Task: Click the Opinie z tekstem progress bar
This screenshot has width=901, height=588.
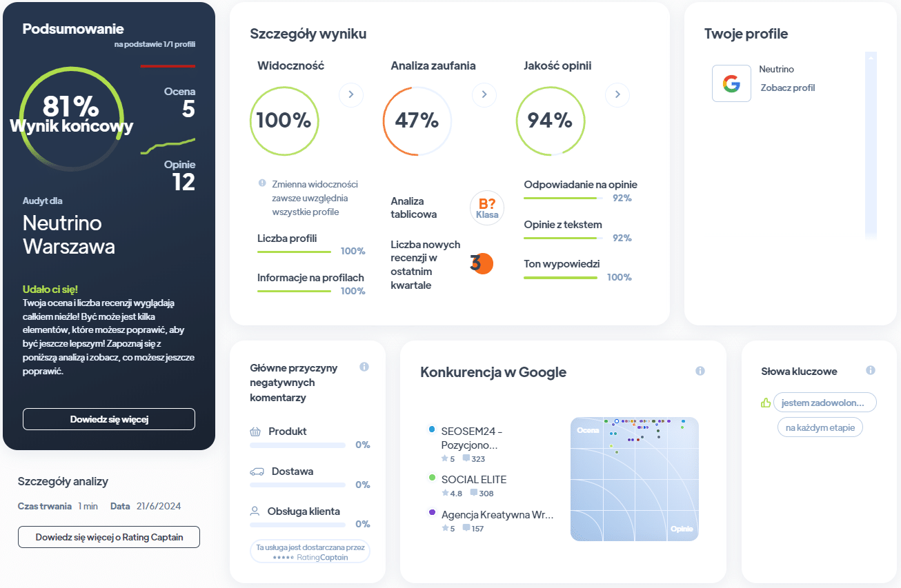Action: click(x=563, y=238)
